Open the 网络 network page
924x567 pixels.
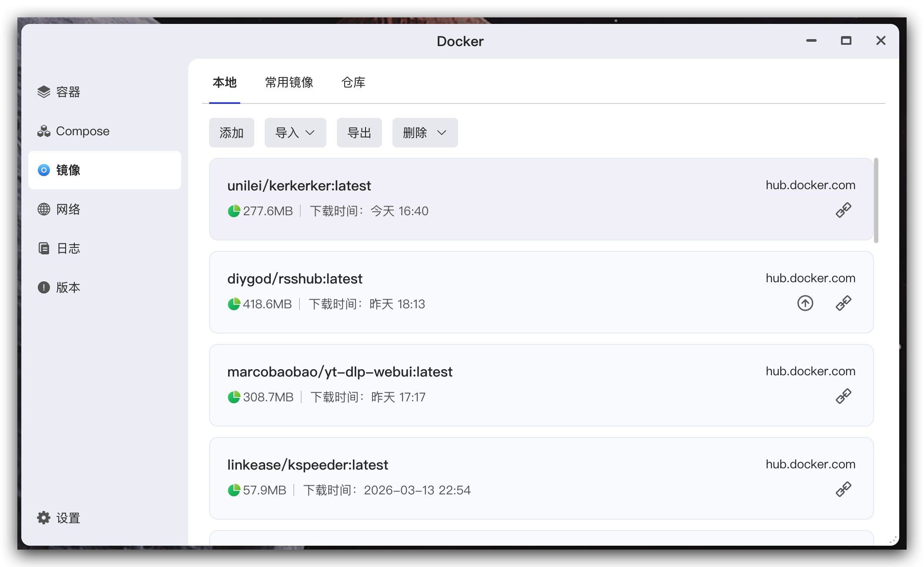pyautogui.click(x=60, y=209)
